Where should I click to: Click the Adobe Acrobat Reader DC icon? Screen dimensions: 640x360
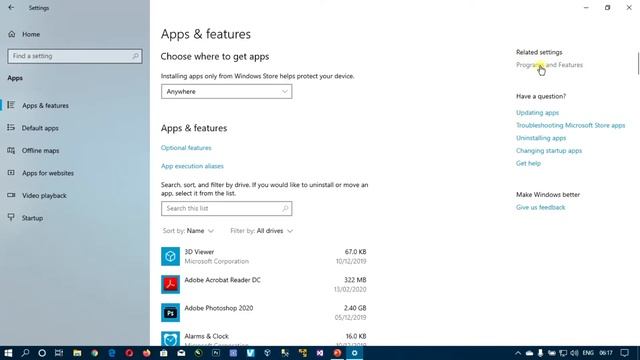(x=170, y=284)
